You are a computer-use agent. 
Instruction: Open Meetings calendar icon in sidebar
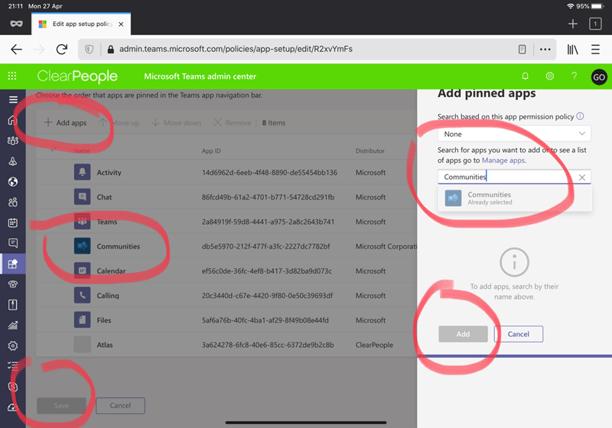[x=13, y=223]
